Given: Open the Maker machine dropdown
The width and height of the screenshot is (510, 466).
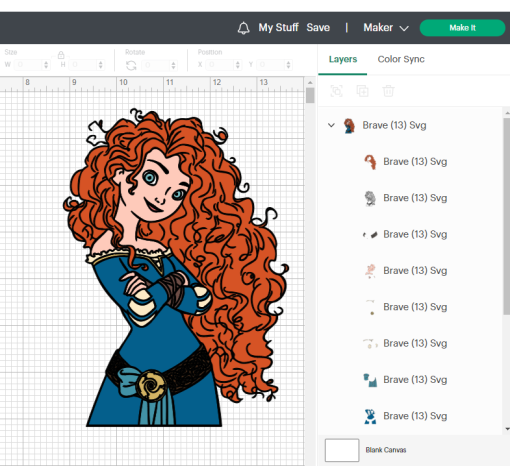Looking at the screenshot, I should point(386,28).
